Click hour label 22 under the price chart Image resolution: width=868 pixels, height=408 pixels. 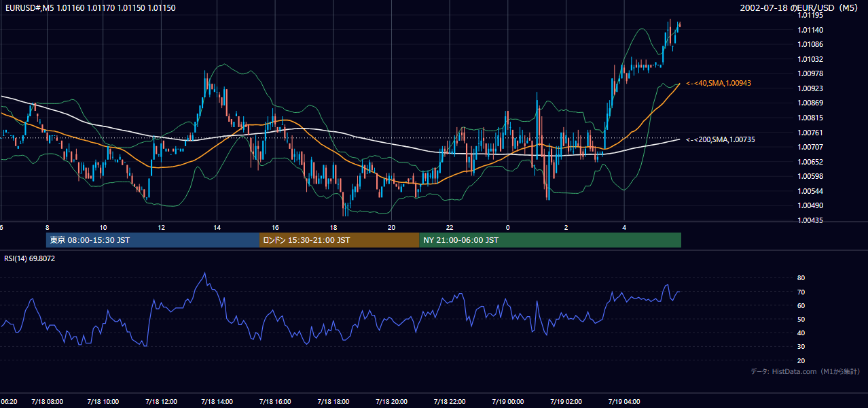point(450,227)
